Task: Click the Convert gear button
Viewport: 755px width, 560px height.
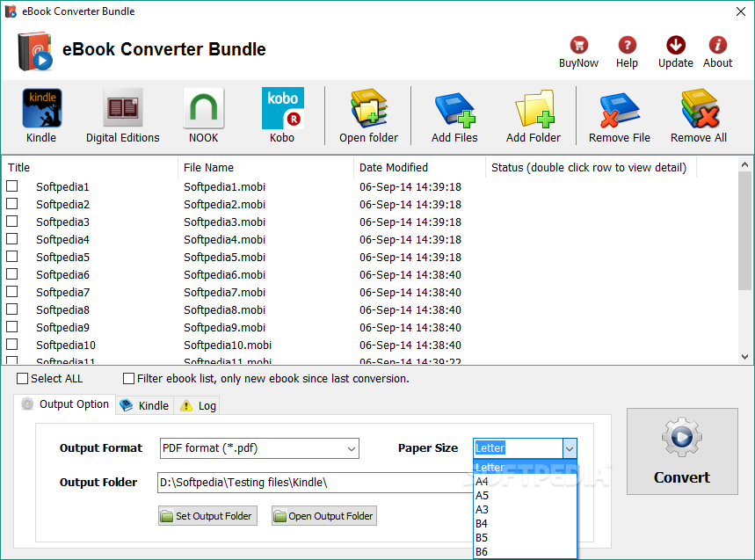Action: 682,451
